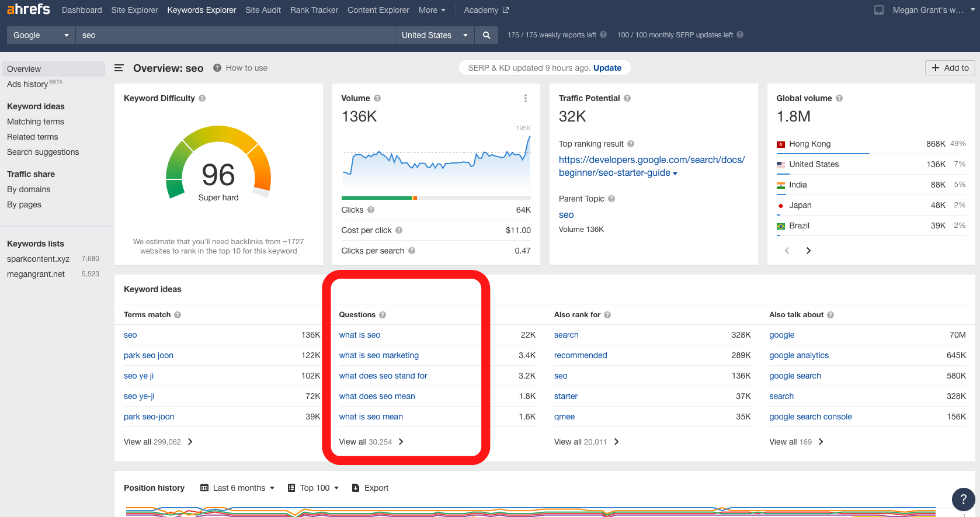This screenshot has height=517, width=980.
Task: Open Traffic share By pages
Action: [24, 204]
